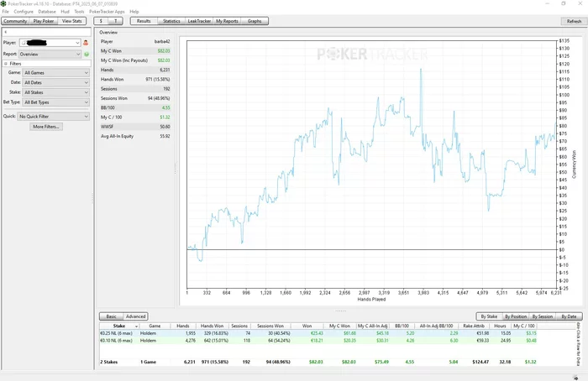The height and width of the screenshot is (381, 588).
Task: Switch to the Advanced view toggle
Action: (x=136, y=316)
